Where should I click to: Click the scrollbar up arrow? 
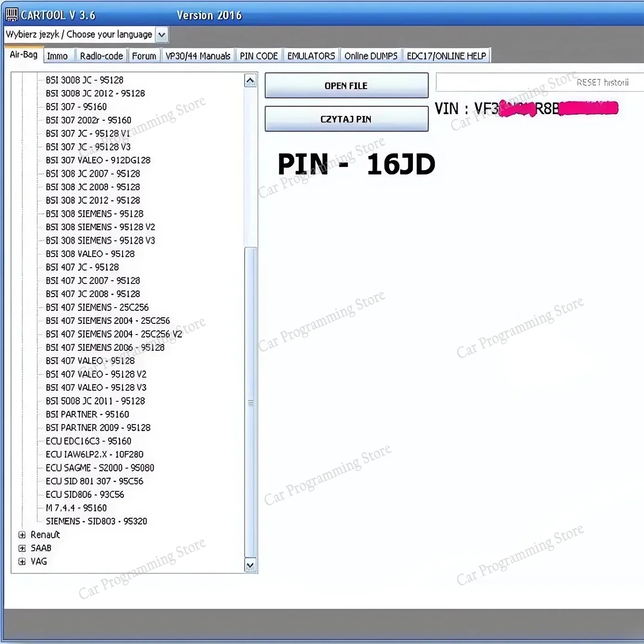pyautogui.click(x=250, y=80)
